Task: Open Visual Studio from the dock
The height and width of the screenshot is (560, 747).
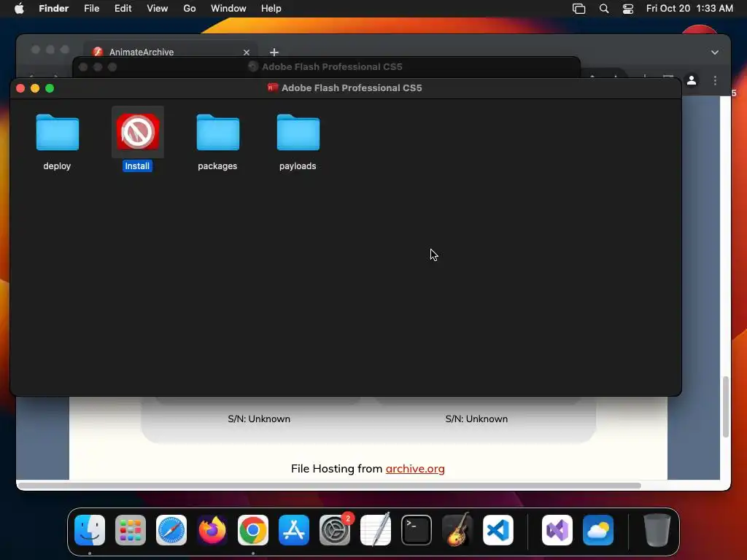Action: [x=557, y=530]
